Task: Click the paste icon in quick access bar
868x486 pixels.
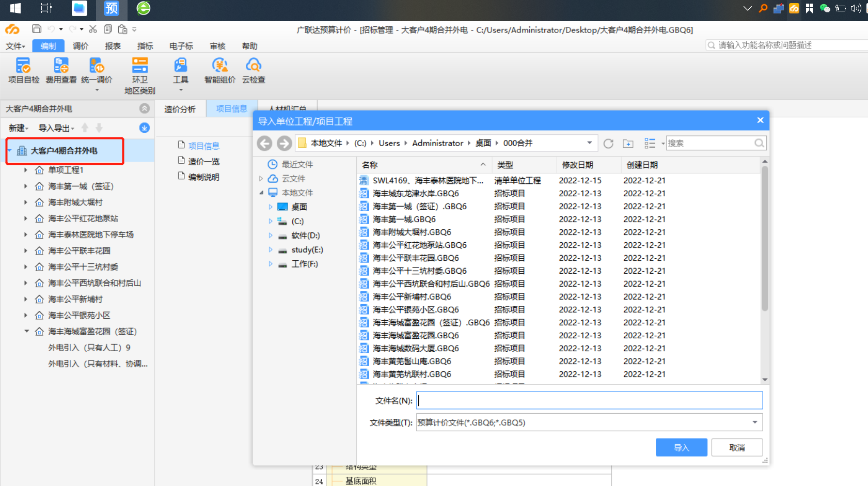Action: pos(122,29)
